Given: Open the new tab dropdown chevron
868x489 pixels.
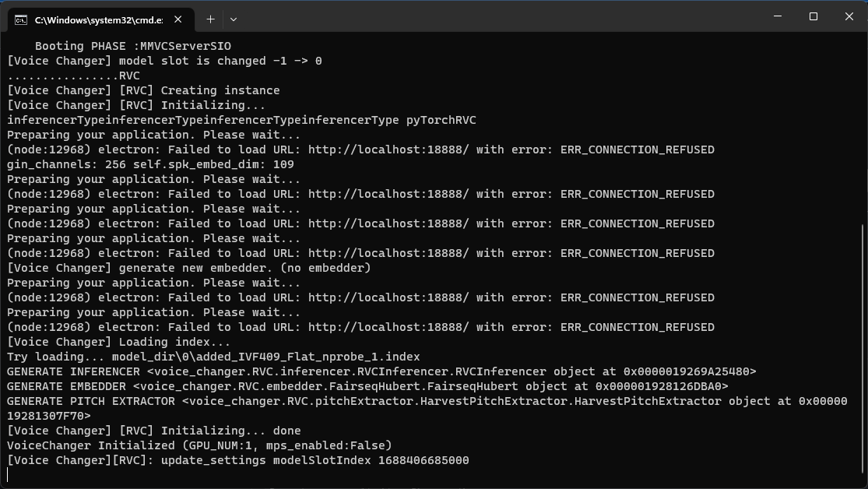Looking at the screenshot, I should [234, 19].
